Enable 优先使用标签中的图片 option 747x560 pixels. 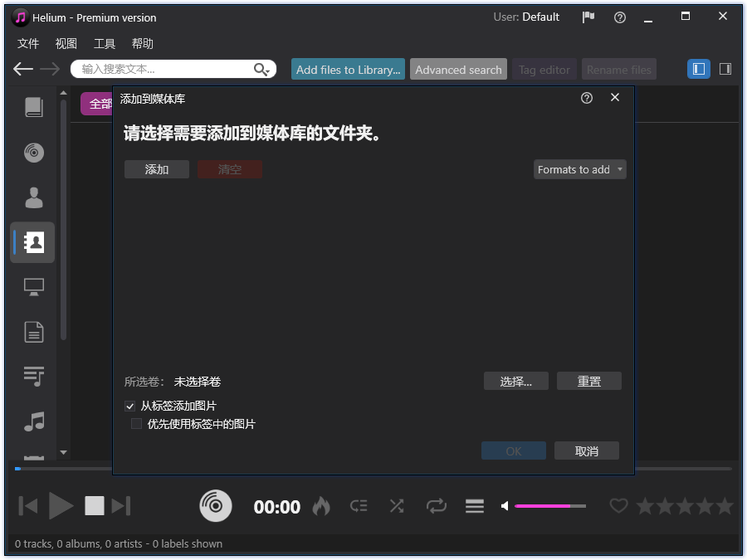(136, 424)
